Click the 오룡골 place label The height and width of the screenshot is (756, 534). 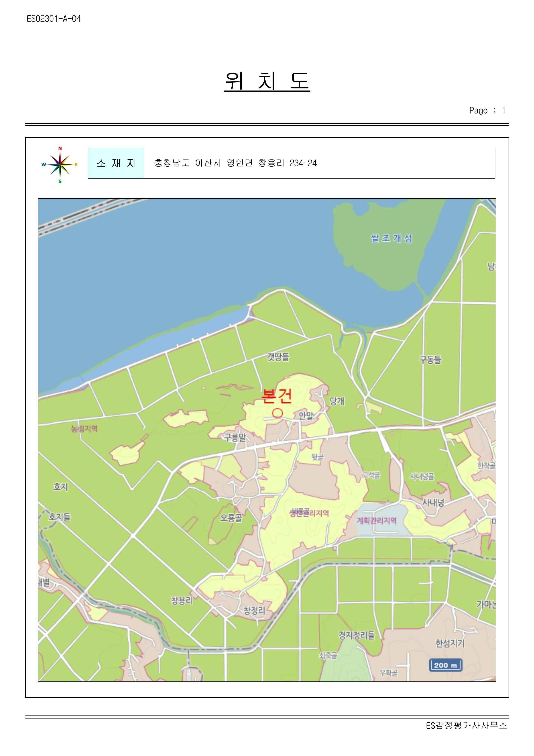point(231,518)
